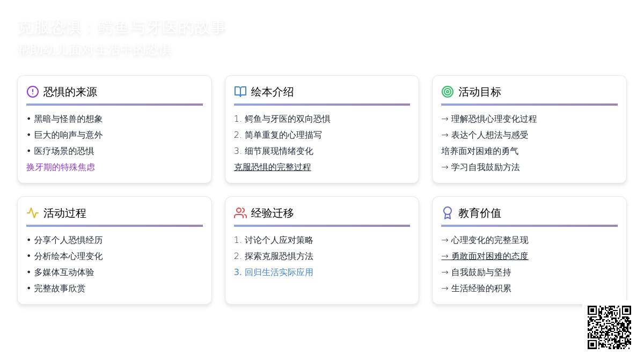Screen dimensions: 644x362
Task: Click the open book icon beside 绘本介绍
Action: (240, 92)
